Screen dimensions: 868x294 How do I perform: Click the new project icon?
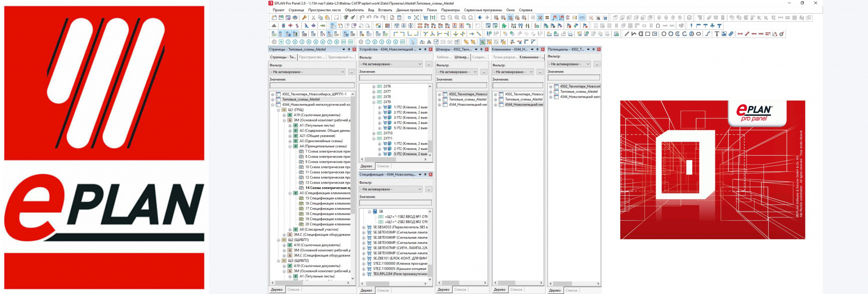tap(274, 18)
